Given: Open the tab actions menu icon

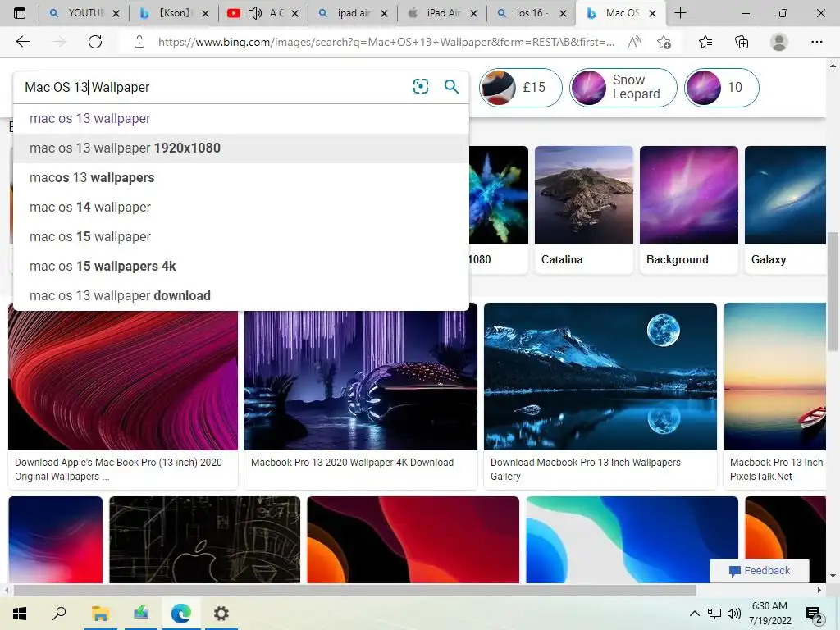Looking at the screenshot, I should (20, 13).
